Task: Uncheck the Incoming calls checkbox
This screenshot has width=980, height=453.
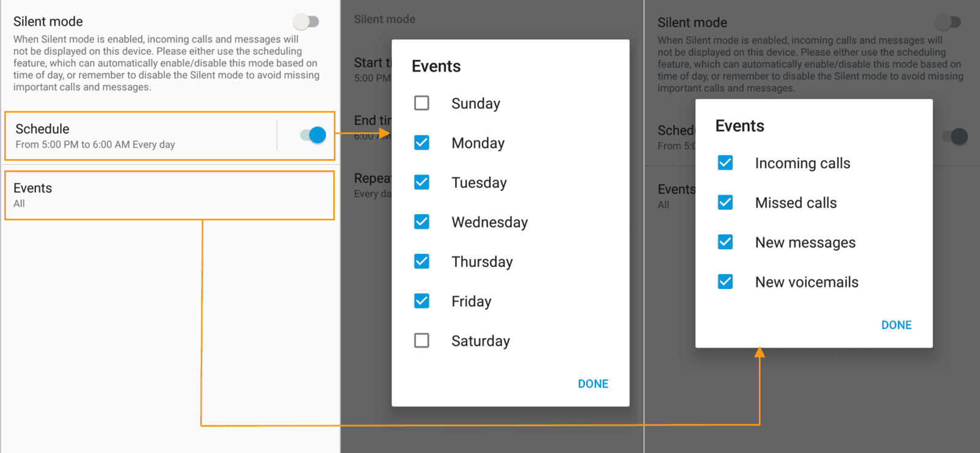Action: 725,163
